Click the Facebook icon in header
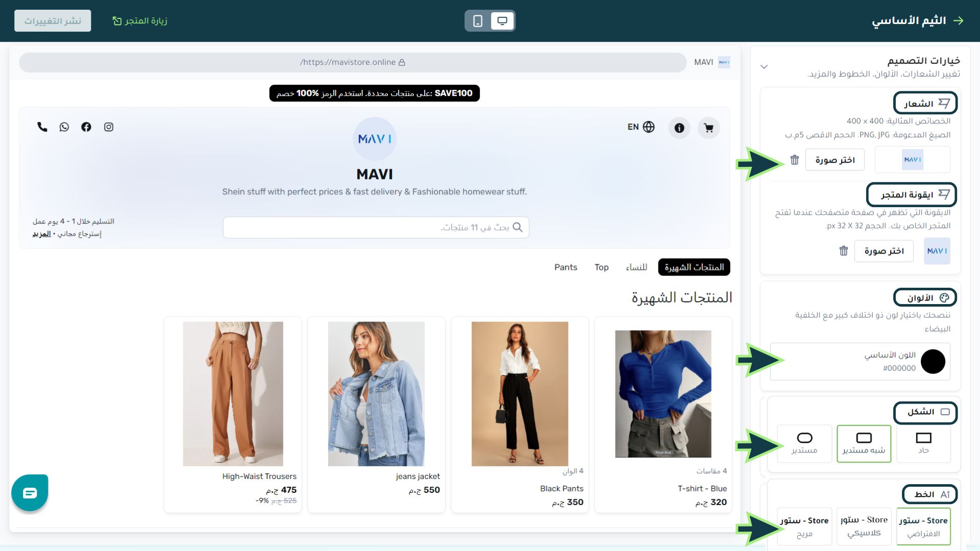Image resolution: width=980 pixels, height=551 pixels. pos(86,127)
